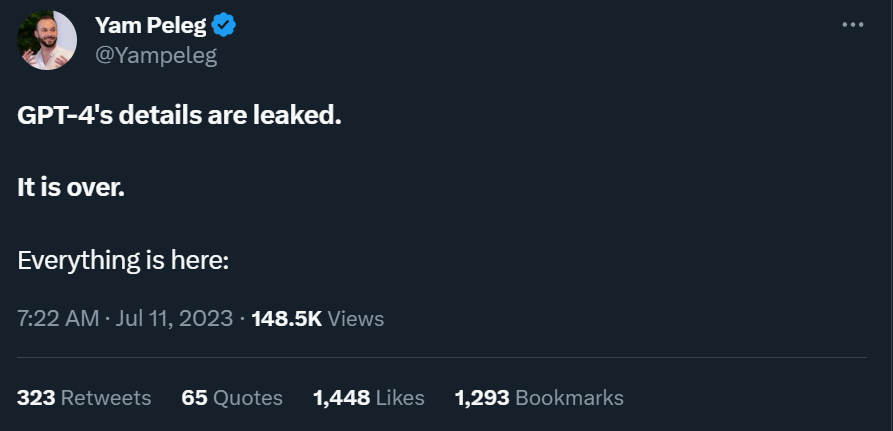Click the Bookmarks label
Screen dimensions: 893x431
pos(569,397)
